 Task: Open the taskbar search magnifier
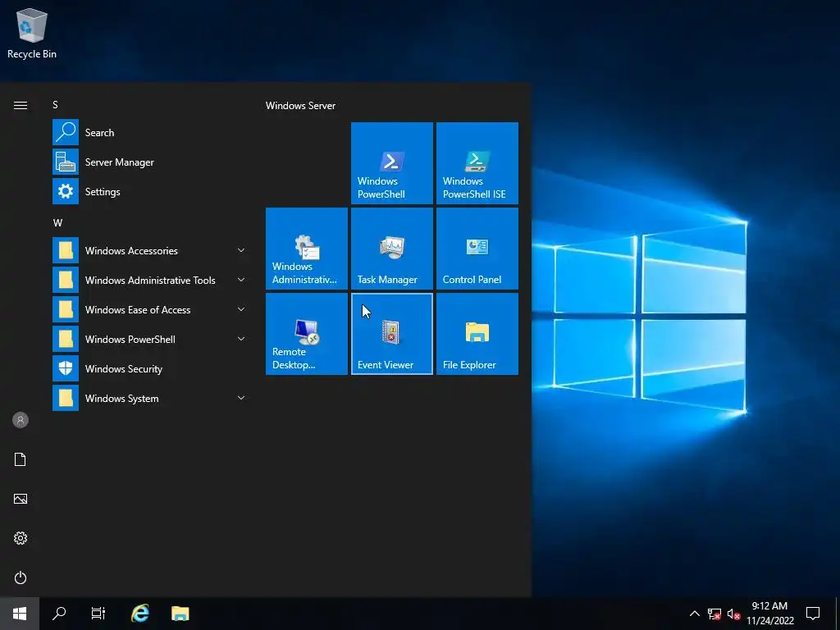click(59, 614)
